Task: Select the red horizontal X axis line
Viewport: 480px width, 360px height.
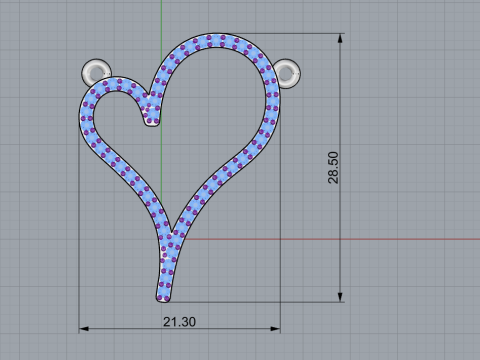Action: (332, 239)
